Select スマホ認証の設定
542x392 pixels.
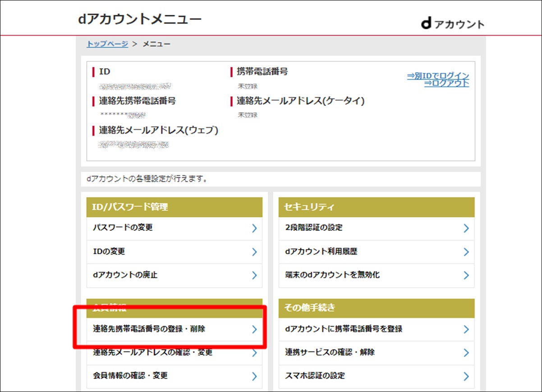377,376
